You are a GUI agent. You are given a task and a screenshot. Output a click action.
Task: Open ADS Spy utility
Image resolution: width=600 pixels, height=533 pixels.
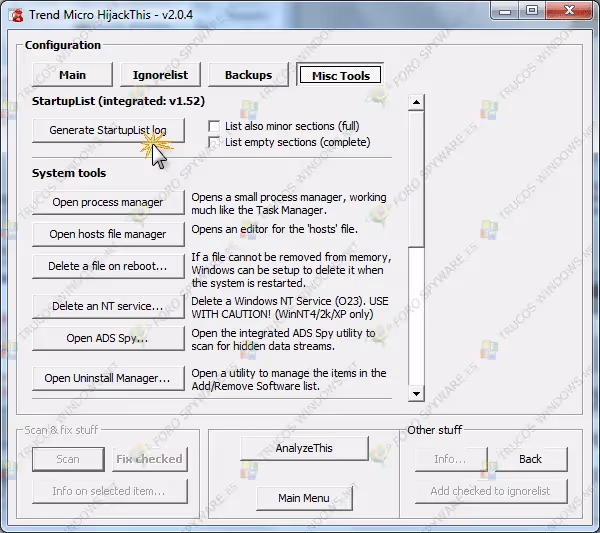(x=108, y=338)
